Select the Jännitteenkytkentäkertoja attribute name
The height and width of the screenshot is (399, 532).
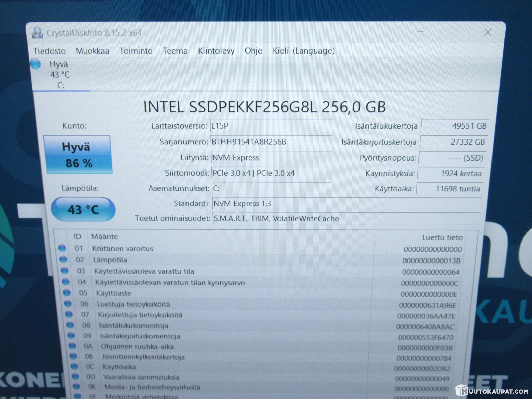[143, 357]
